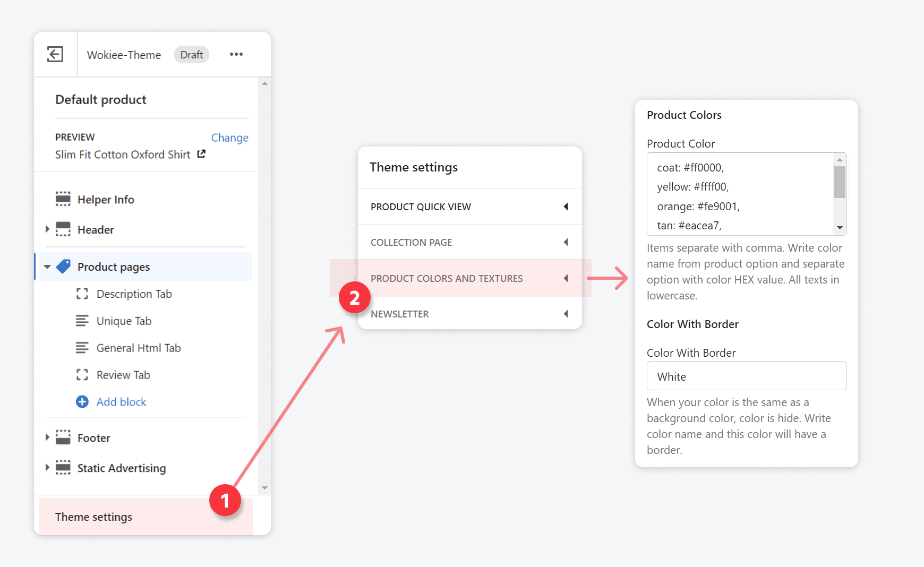This screenshot has width=924, height=567.
Task: Click the Helper Info section icon
Action: [63, 199]
